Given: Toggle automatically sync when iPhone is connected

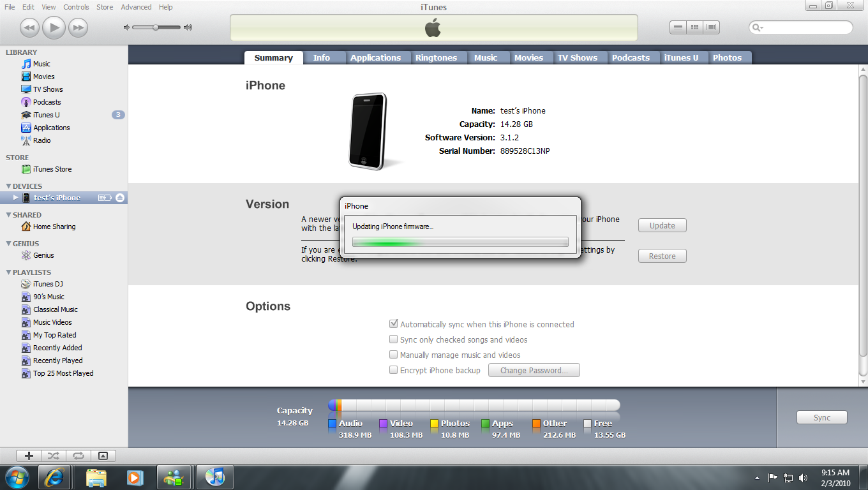Looking at the screenshot, I should [x=394, y=324].
